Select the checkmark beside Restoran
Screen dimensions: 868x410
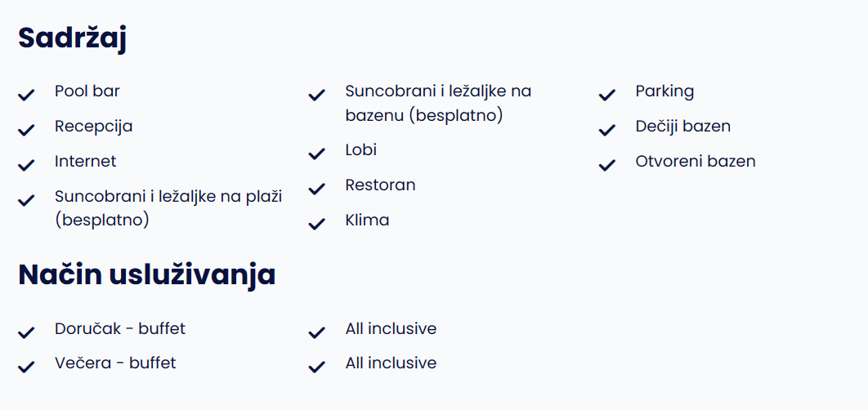pyautogui.click(x=316, y=189)
